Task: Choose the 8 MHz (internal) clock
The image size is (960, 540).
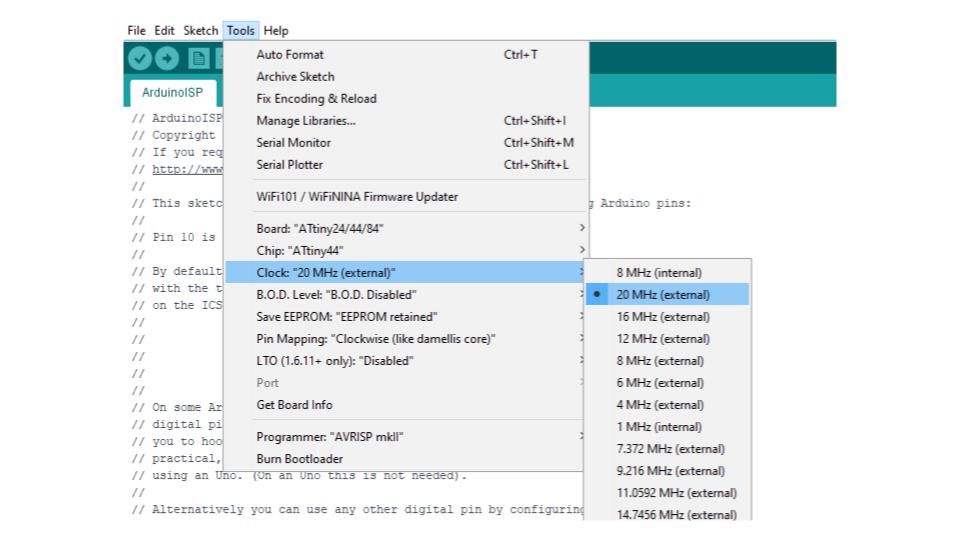Action: tap(659, 273)
